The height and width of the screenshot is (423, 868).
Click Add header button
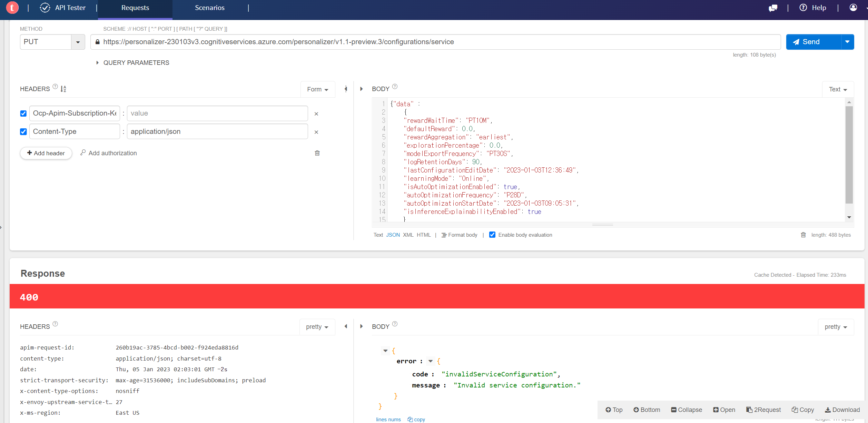[x=46, y=153]
